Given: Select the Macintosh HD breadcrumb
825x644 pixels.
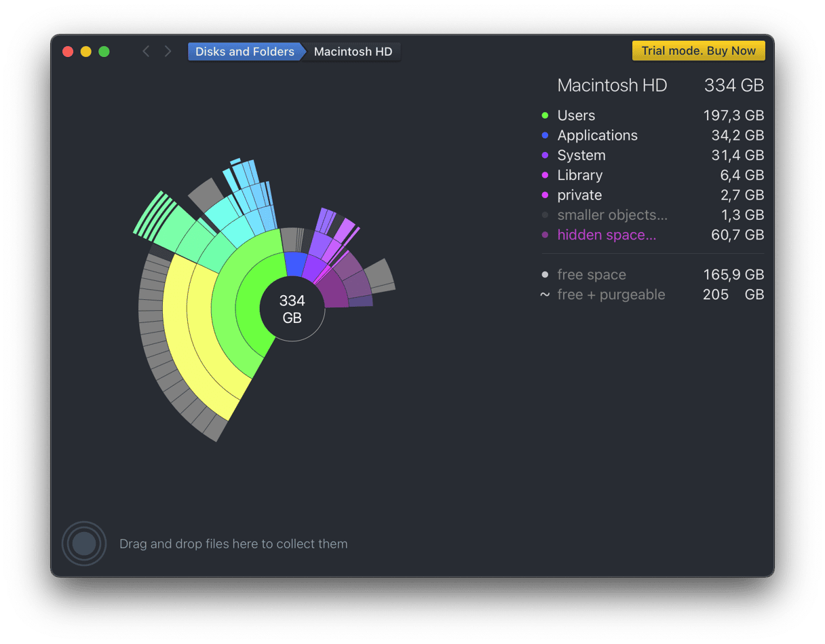Looking at the screenshot, I should pyautogui.click(x=353, y=52).
